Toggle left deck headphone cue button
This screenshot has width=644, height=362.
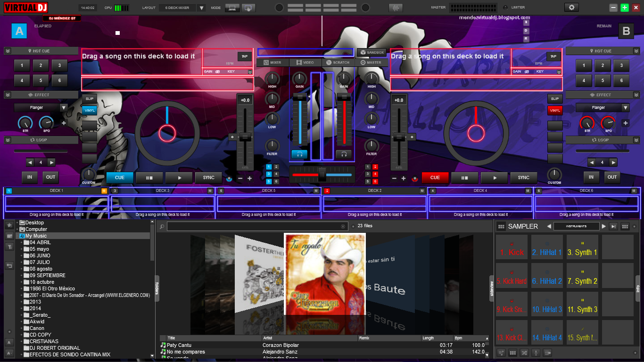point(299,154)
